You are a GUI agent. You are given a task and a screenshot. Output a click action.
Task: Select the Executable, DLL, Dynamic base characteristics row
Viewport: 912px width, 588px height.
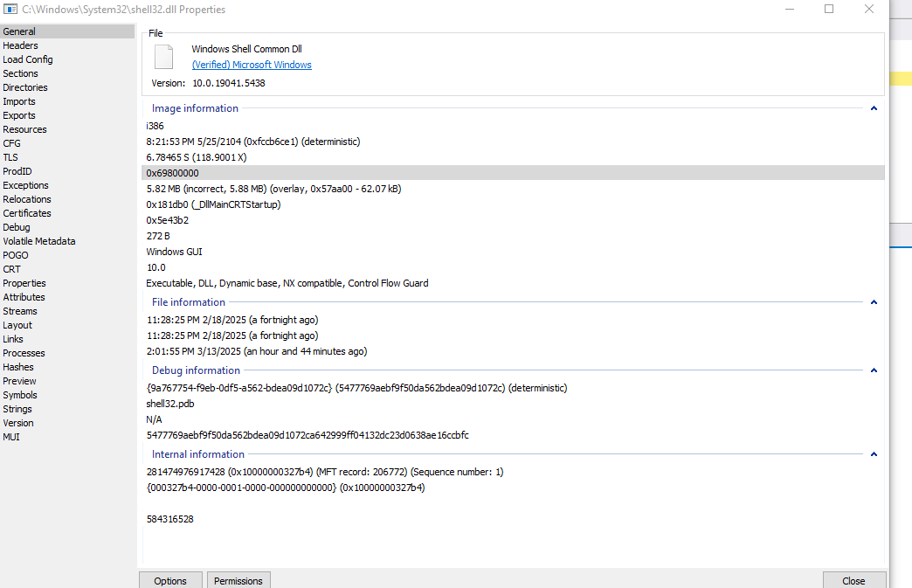[x=513, y=283]
